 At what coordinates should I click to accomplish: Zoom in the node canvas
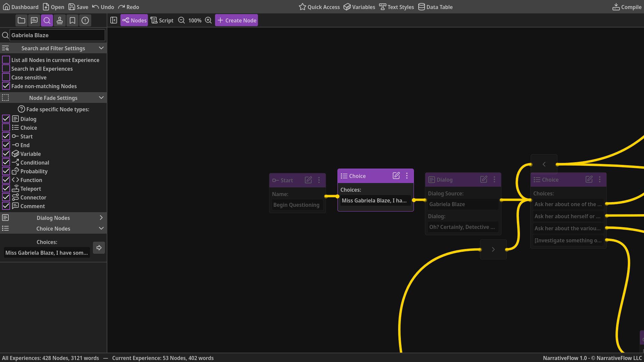pyautogui.click(x=208, y=20)
